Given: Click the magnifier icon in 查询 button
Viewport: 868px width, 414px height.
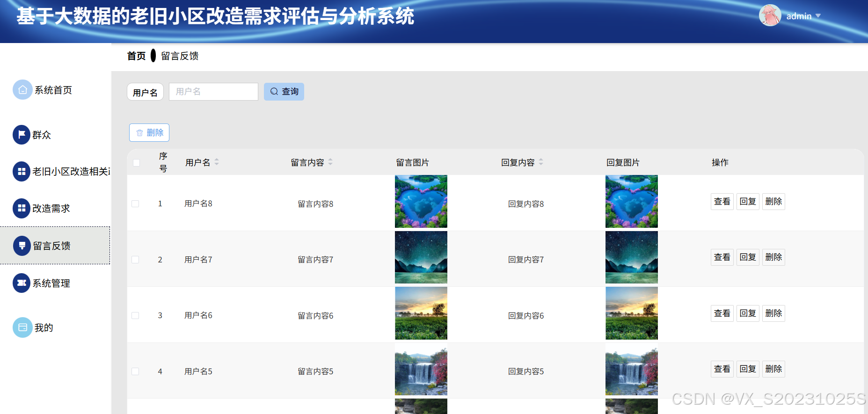Looking at the screenshot, I should point(274,92).
